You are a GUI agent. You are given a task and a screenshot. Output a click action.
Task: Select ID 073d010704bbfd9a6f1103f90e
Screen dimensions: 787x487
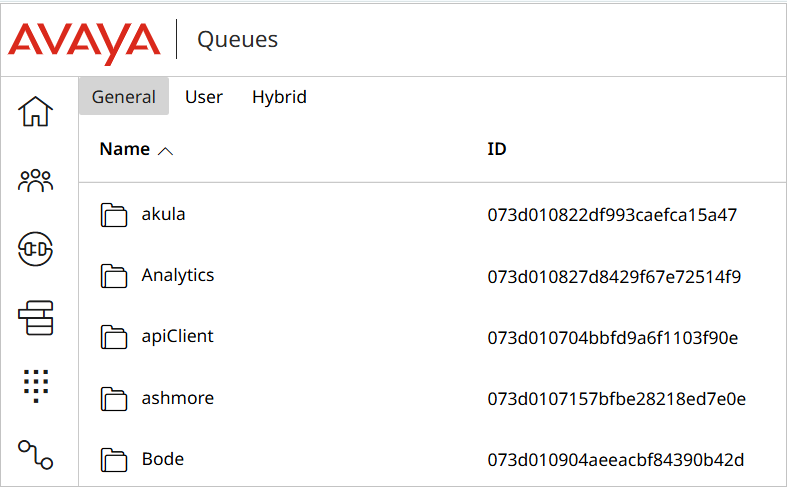click(x=612, y=338)
